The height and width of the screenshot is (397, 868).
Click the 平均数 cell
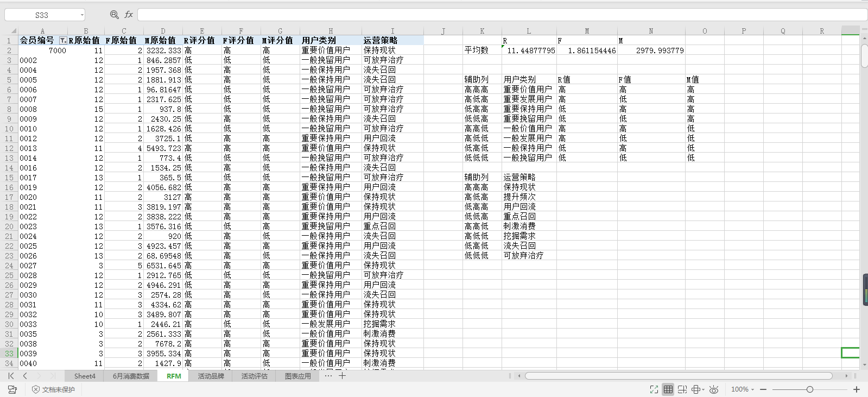482,51
